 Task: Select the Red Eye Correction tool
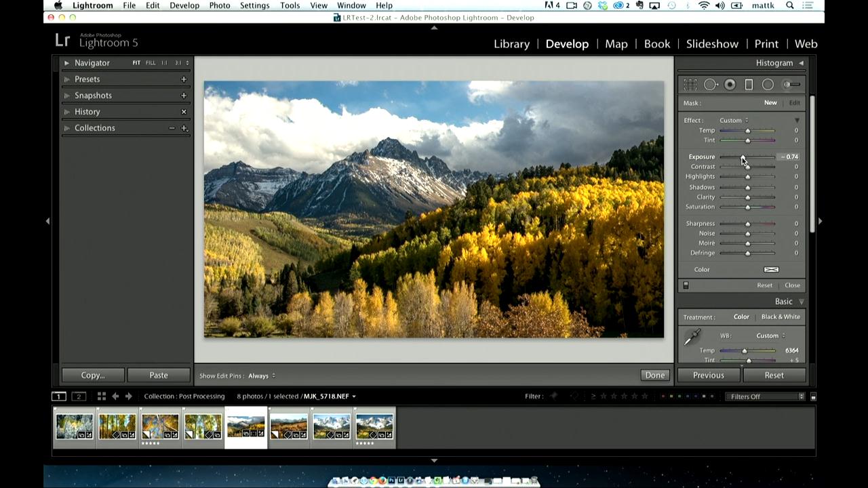730,85
